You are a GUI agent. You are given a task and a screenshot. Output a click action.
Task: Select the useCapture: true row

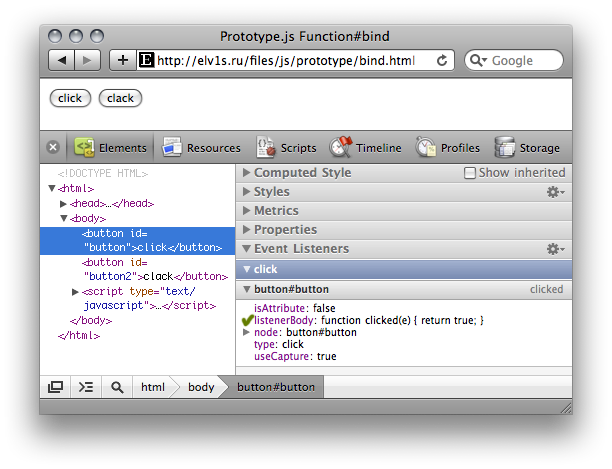click(295, 356)
